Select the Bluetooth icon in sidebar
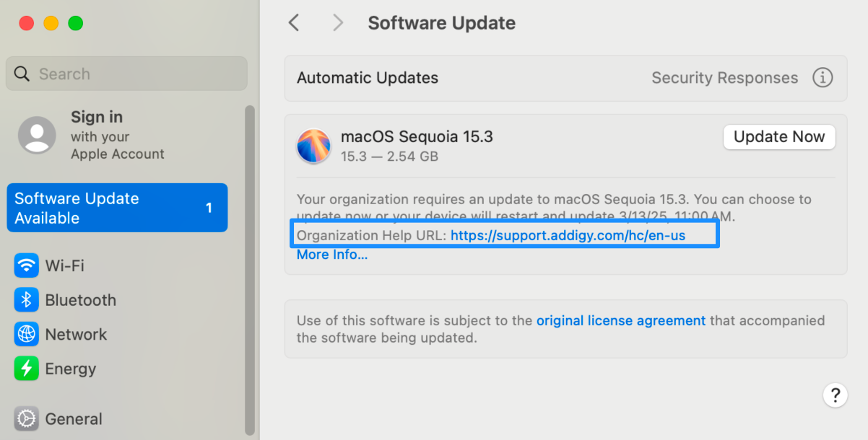This screenshot has width=868, height=440. tap(27, 300)
